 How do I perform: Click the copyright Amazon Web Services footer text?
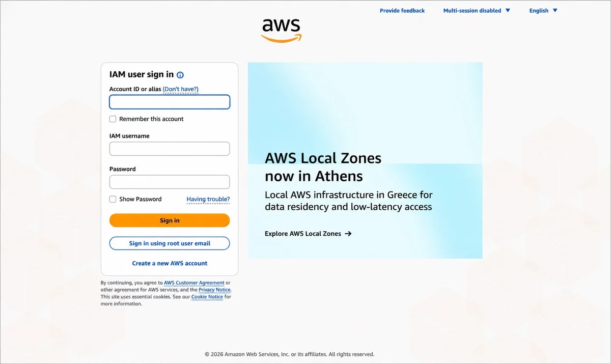289,354
